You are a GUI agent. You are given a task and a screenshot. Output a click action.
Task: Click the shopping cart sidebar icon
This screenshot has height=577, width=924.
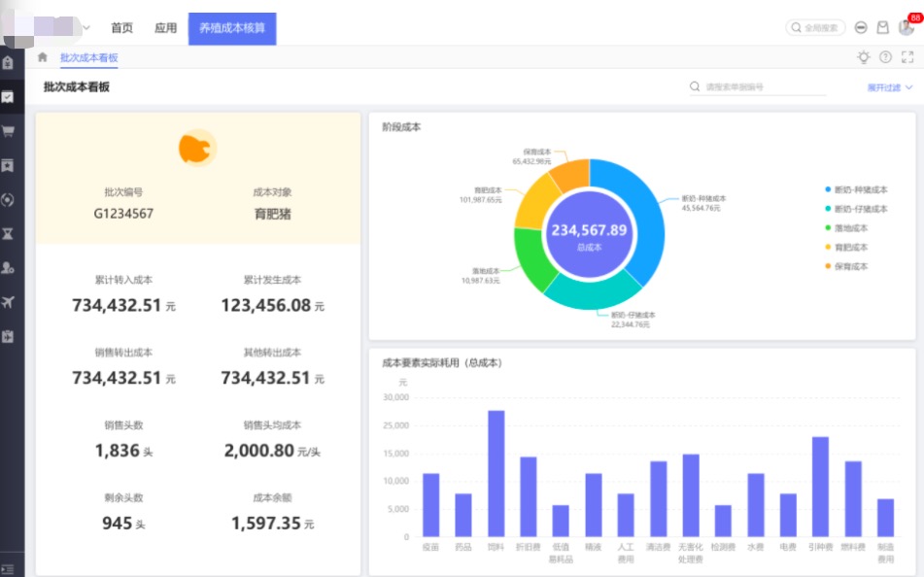point(8,131)
